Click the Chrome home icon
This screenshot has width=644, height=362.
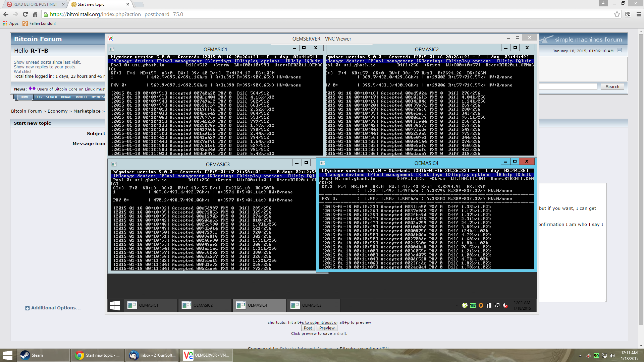tap(35, 14)
